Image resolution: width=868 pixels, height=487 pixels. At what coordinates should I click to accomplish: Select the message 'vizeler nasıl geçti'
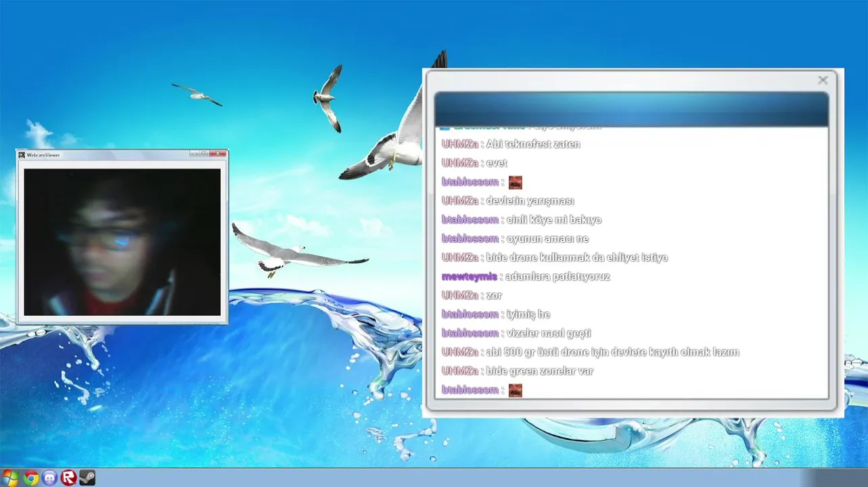[549, 333]
